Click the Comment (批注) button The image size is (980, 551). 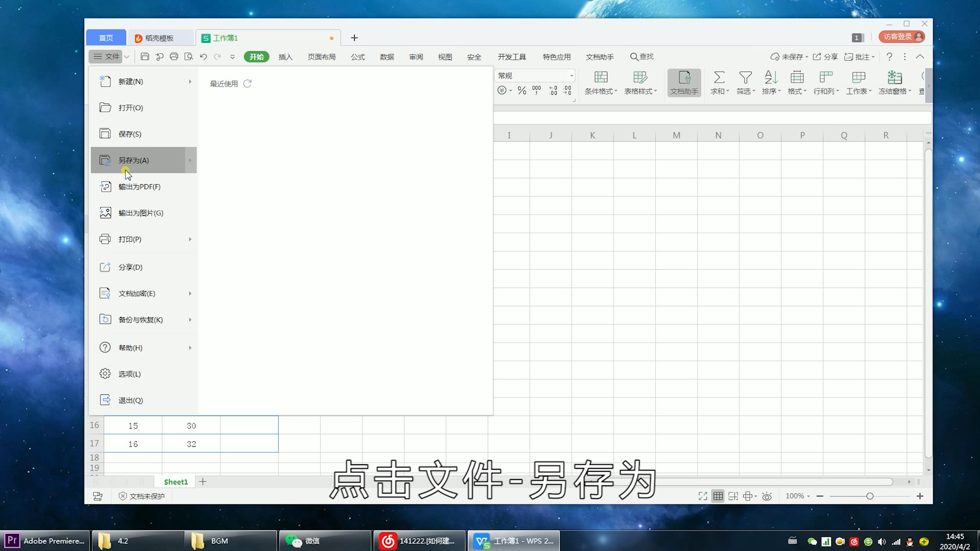(860, 57)
